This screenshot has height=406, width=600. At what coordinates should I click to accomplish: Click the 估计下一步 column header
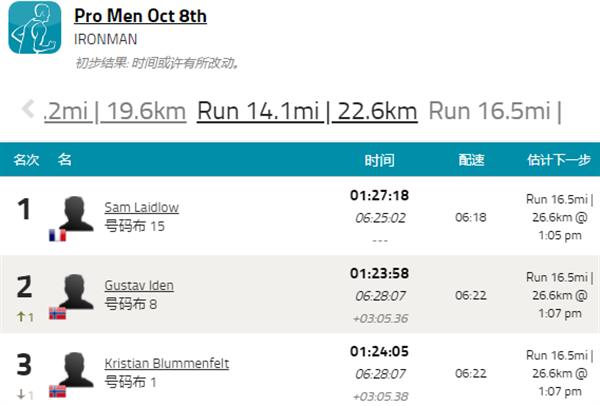tap(559, 160)
